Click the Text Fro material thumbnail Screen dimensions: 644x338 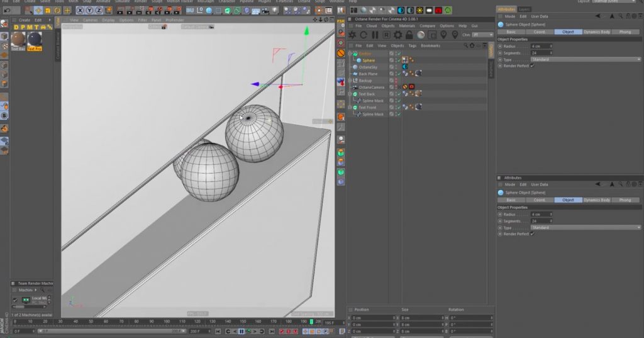[35, 40]
